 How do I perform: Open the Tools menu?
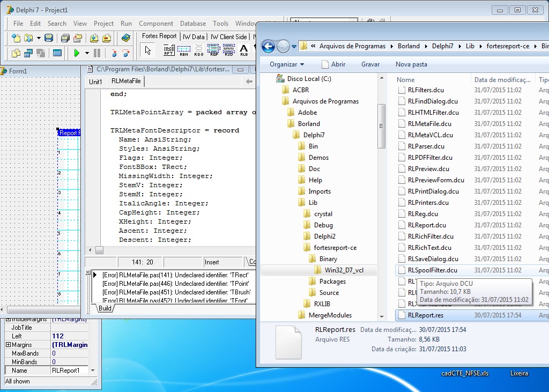point(220,24)
